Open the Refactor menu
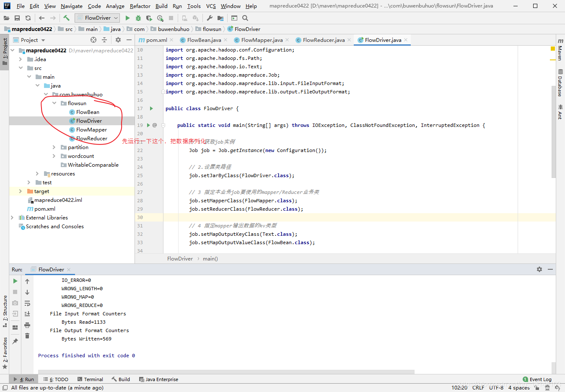The height and width of the screenshot is (392, 565). (140, 6)
